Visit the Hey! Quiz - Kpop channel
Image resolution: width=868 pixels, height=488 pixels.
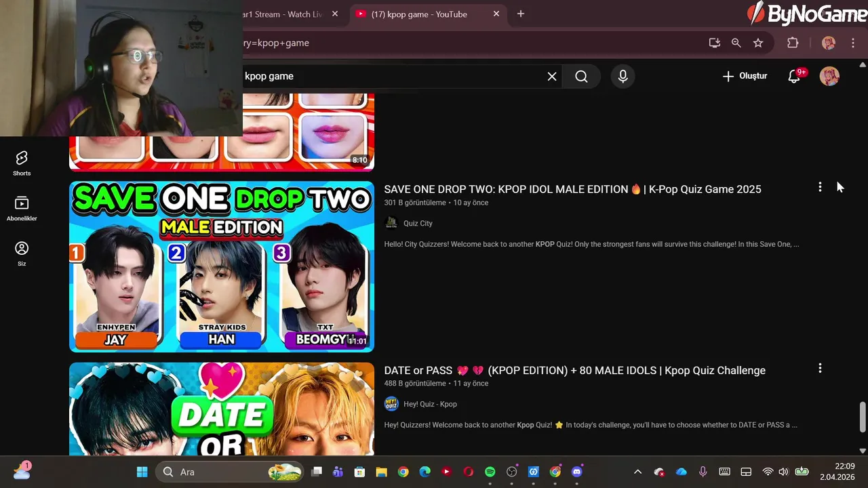coord(430,404)
